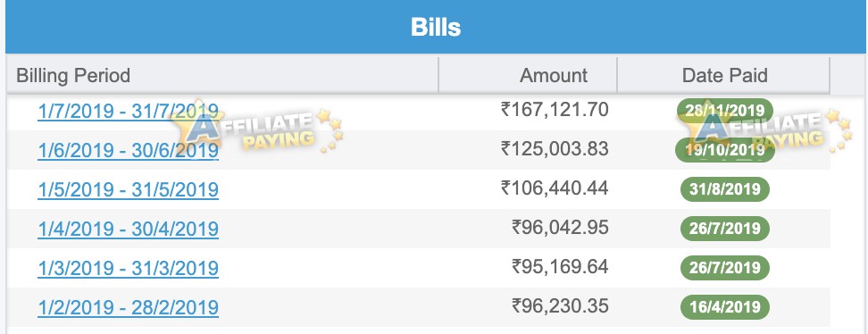Sort by the Date Paid column header
This screenshot has height=334, width=868.
click(x=724, y=75)
